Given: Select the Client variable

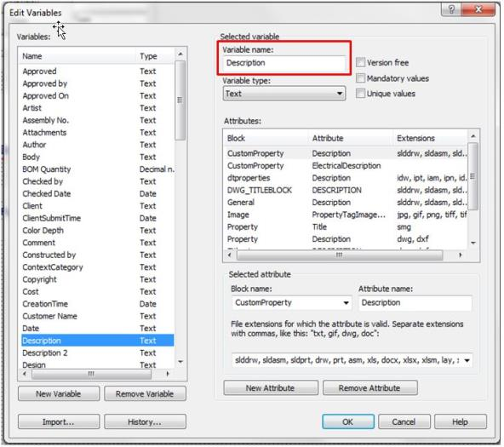Looking at the screenshot, I should coord(97,206).
